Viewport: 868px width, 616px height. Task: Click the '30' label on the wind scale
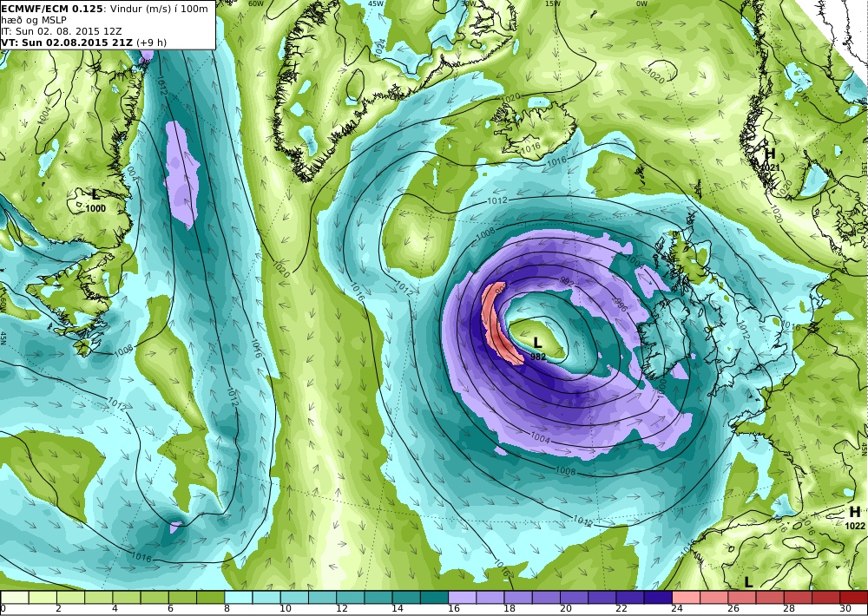845,609
